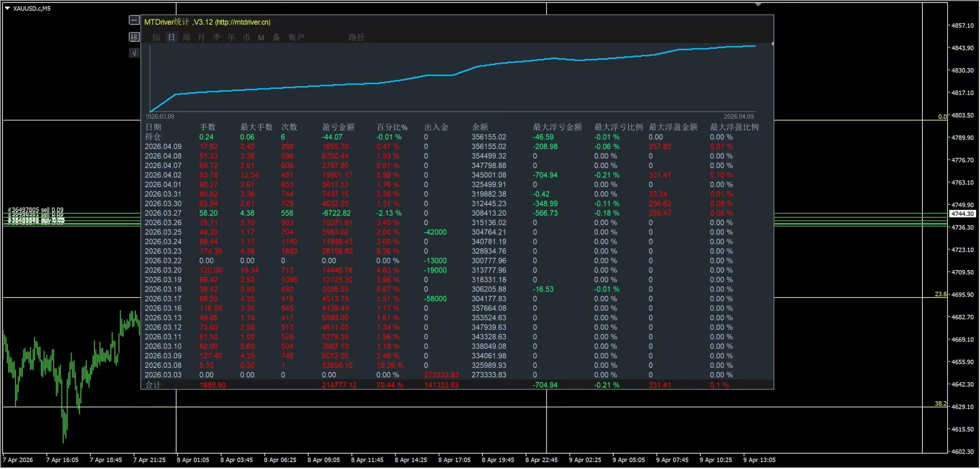Open the 币 symbol tab
This screenshot has width=980, height=469.
click(247, 37)
